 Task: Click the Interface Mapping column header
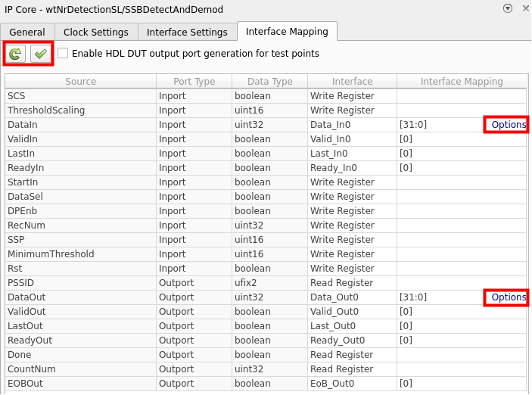click(462, 82)
